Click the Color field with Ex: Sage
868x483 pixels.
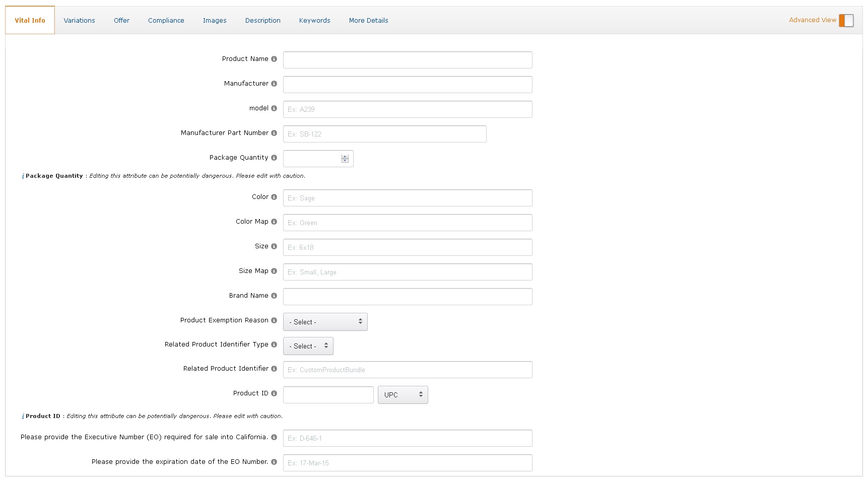(x=408, y=198)
